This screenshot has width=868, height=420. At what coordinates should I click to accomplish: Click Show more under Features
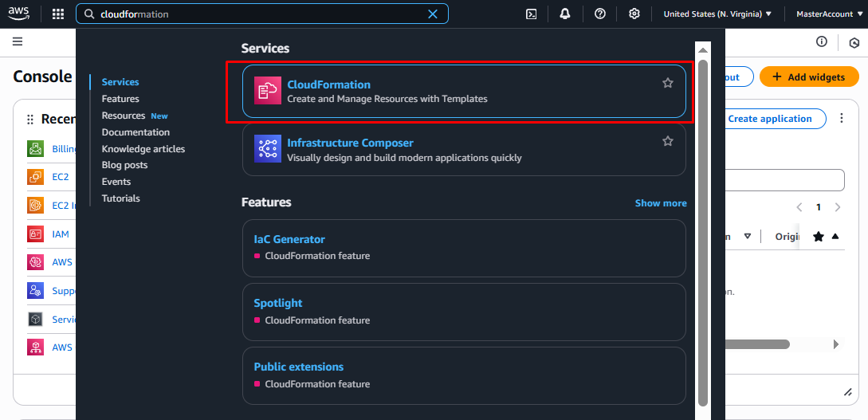pyautogui.click(x=660, y=203)
